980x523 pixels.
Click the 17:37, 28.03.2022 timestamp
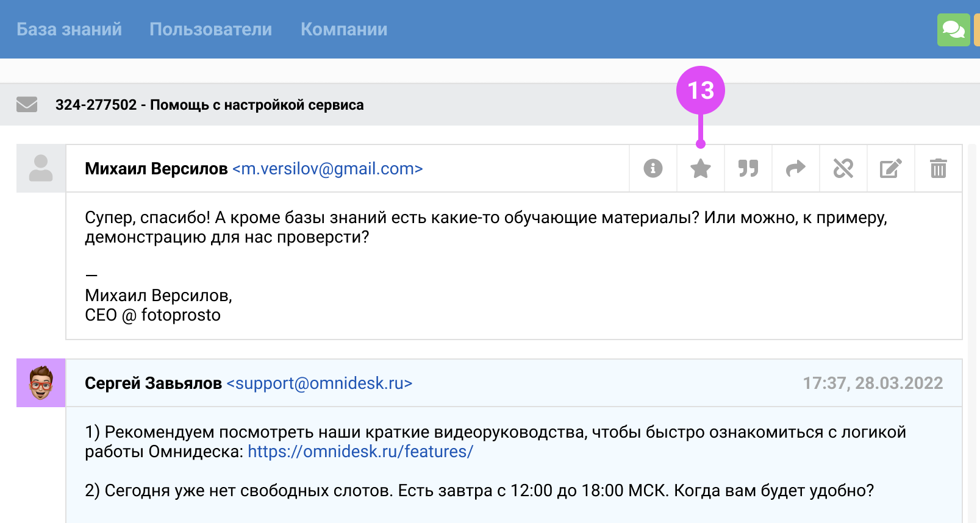(873, 383)
